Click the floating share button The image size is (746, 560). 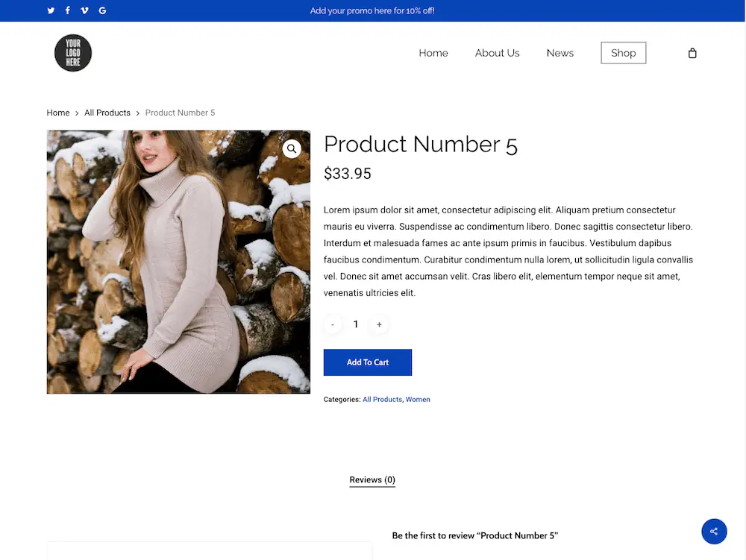coord(714,531)
